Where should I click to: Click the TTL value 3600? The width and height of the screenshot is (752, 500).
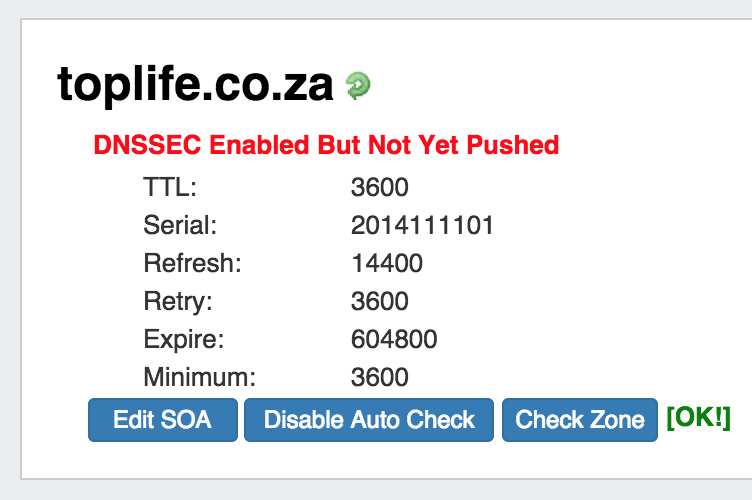click(x=380, y=188)
